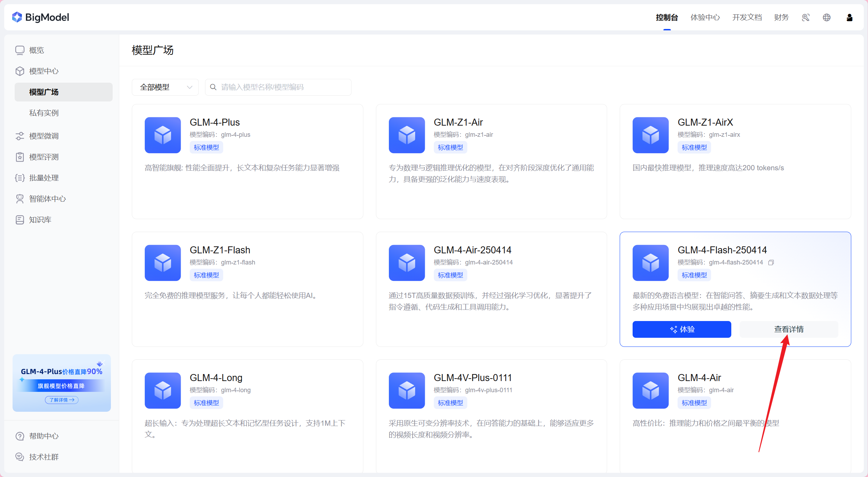Open 批量处理 in the sidebar
This screenshot has width=868, height=477.
(x=44, y=178)
